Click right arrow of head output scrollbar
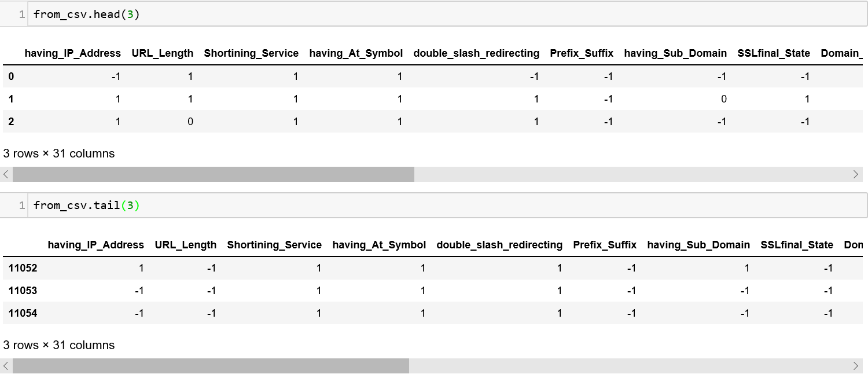The width and height of the screenshot is (868, 374). (x=856, y=174)
